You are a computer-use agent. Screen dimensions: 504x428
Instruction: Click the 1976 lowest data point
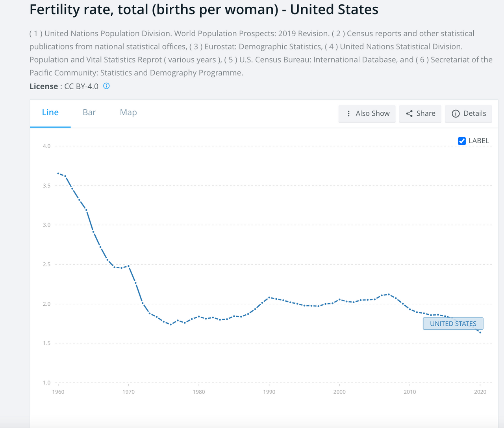point(170,325)
